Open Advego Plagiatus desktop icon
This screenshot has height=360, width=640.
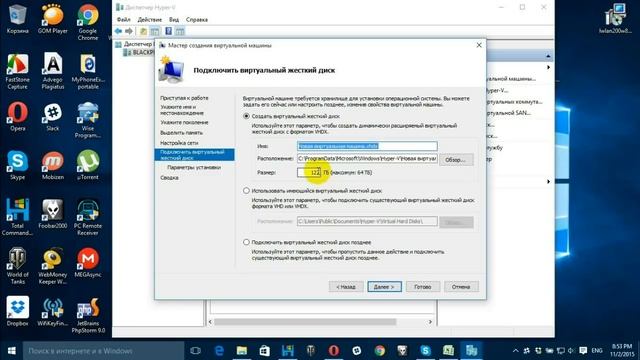click(53, 71)
